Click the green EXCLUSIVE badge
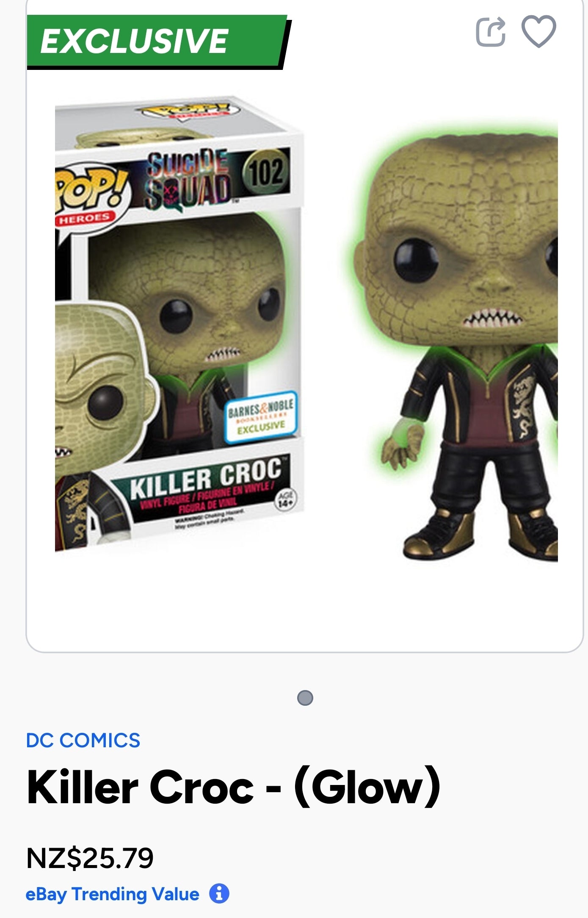588x918 pixels. [157, 42]
